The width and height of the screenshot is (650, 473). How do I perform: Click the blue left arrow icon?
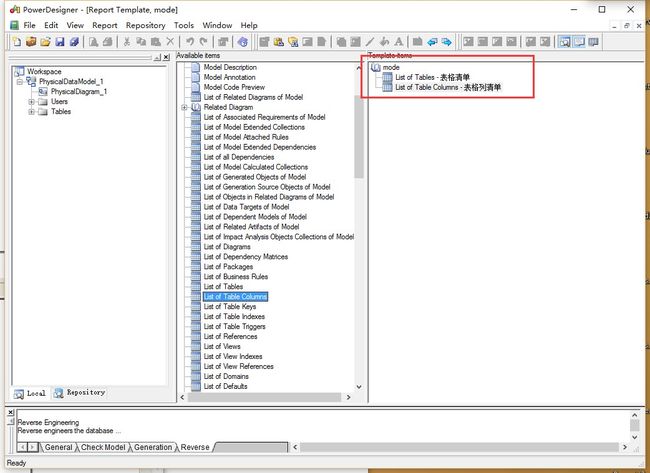432,42
